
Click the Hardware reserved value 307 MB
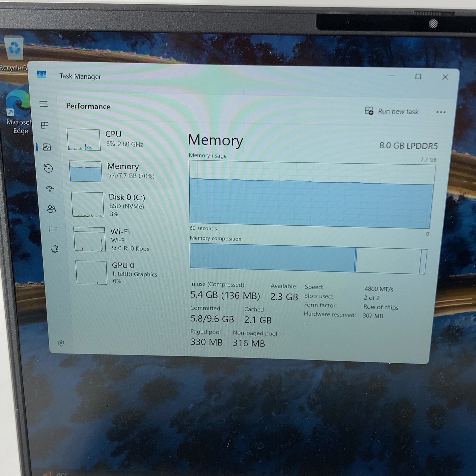click(373, 316)
